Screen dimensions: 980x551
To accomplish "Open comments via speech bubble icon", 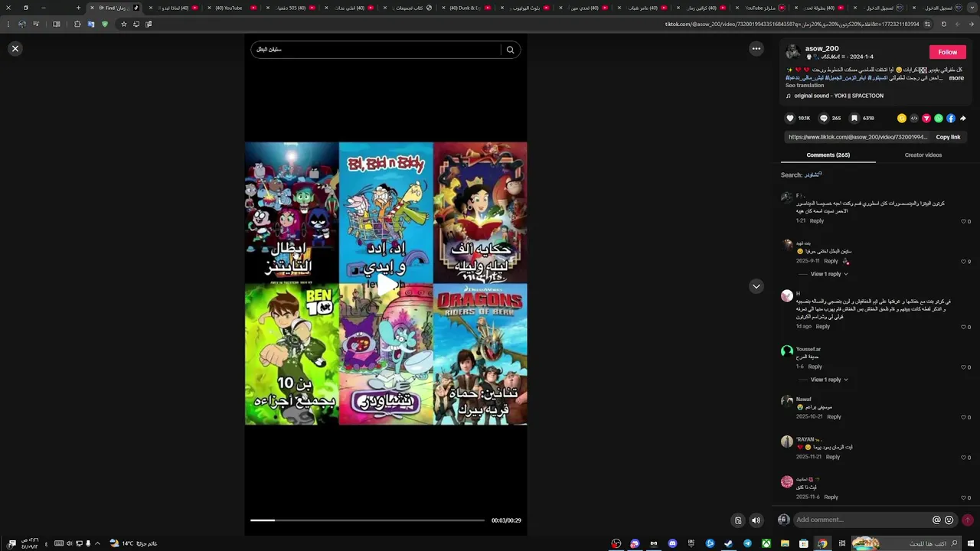I will [x=824, y=118].
